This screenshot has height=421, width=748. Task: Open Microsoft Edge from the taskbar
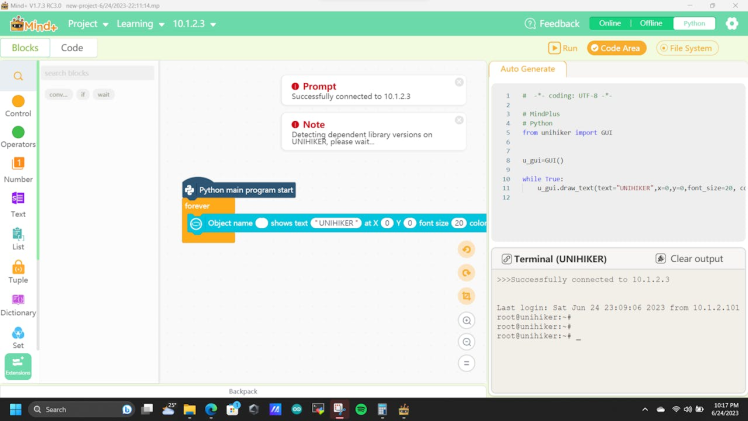coord(211,410)
